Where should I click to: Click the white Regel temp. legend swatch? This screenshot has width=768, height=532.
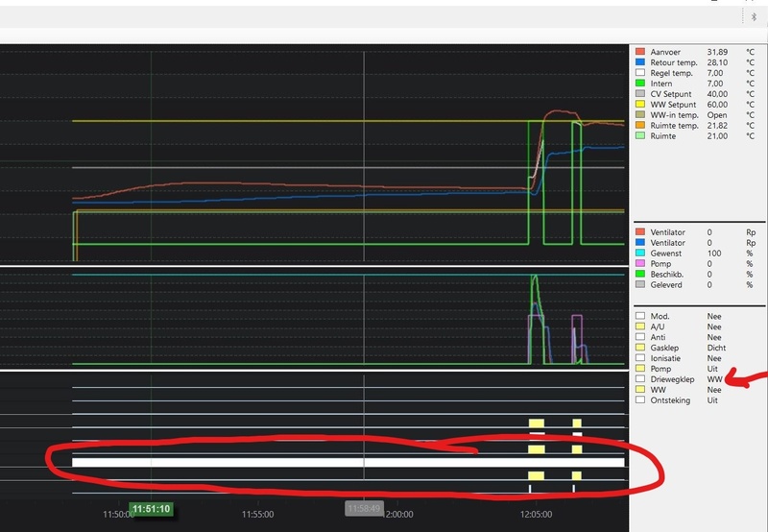pos(639,72)
